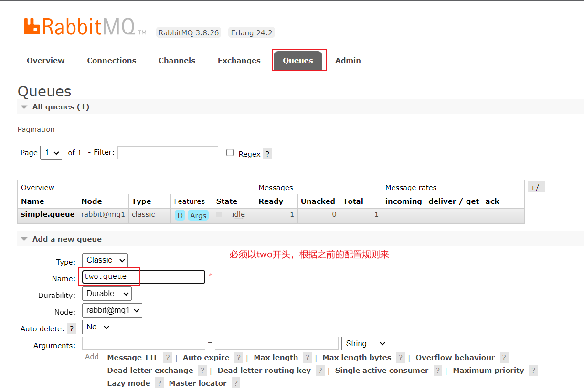Add Dead letter routing key argument

(264, 371)
